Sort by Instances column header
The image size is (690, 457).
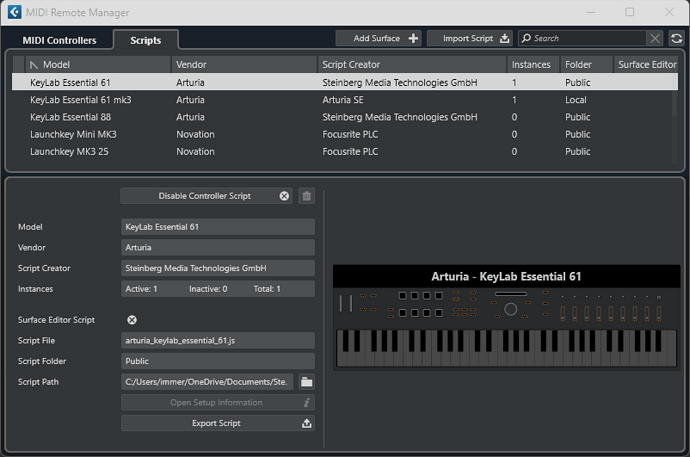pos(533,65)
